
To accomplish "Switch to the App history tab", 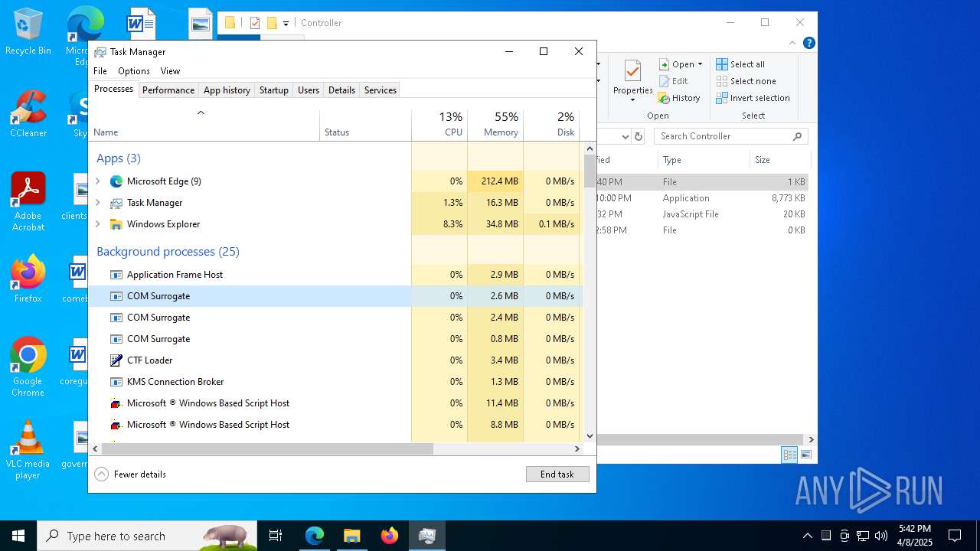I will (x=227, y=90).
